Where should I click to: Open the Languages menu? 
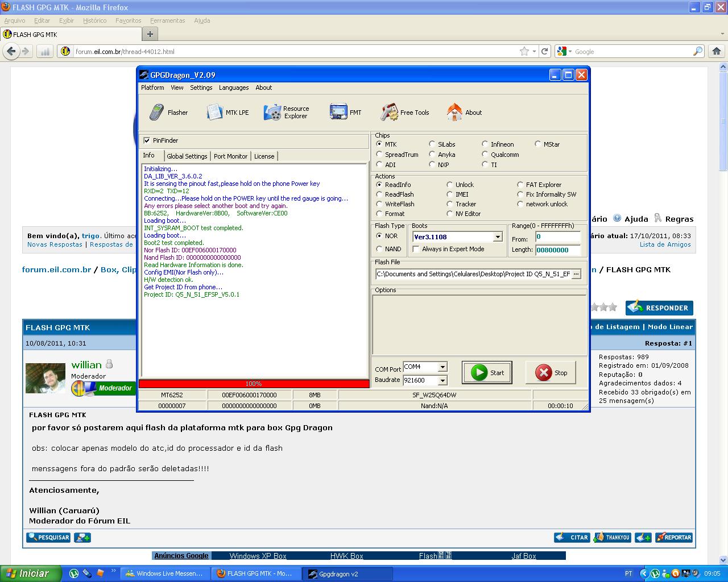click(x=234, y=88)
